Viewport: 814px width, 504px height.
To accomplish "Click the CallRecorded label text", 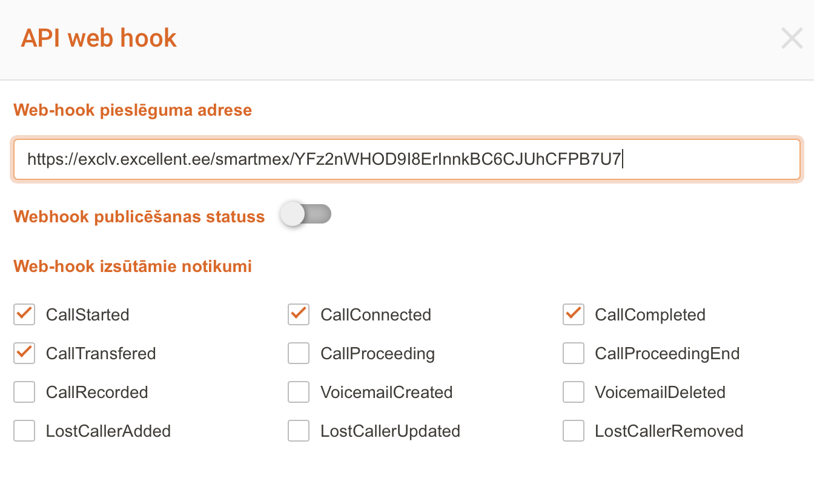I will (97, 393).
